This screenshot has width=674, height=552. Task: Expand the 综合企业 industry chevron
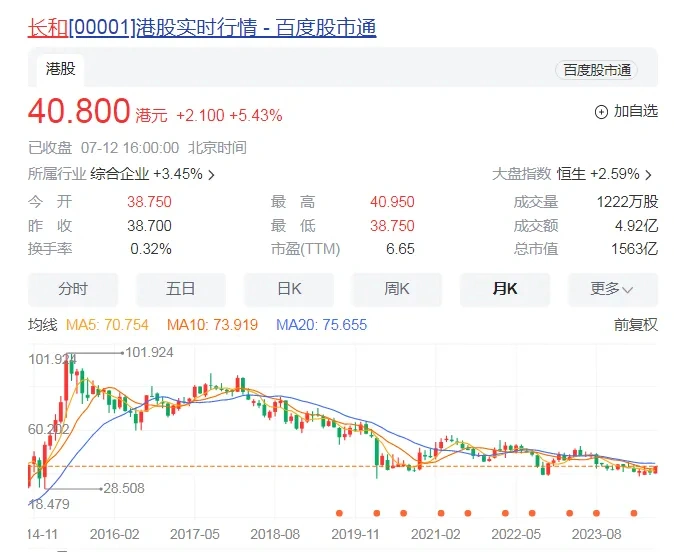click(x=211, y=174)
